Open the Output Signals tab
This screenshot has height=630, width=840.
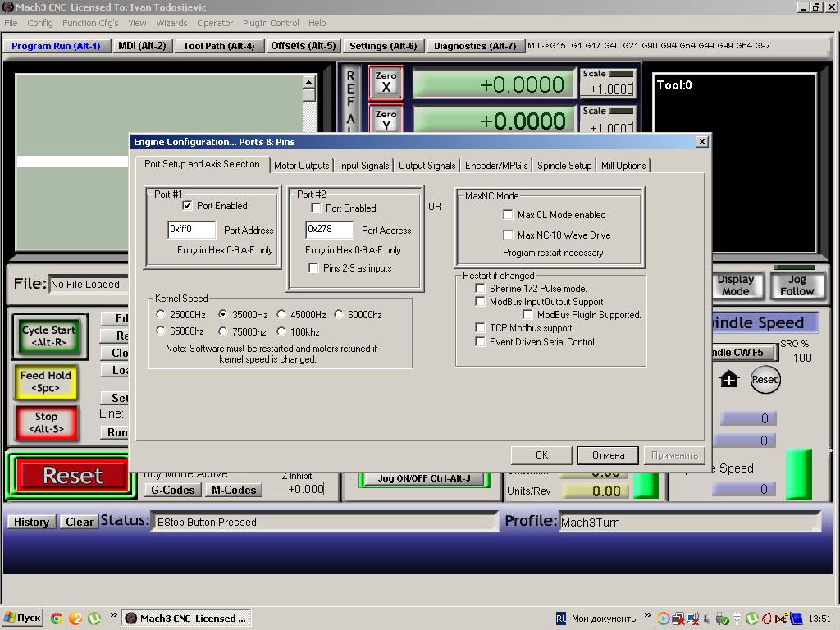pyautogui.click(x=427, y=166)
